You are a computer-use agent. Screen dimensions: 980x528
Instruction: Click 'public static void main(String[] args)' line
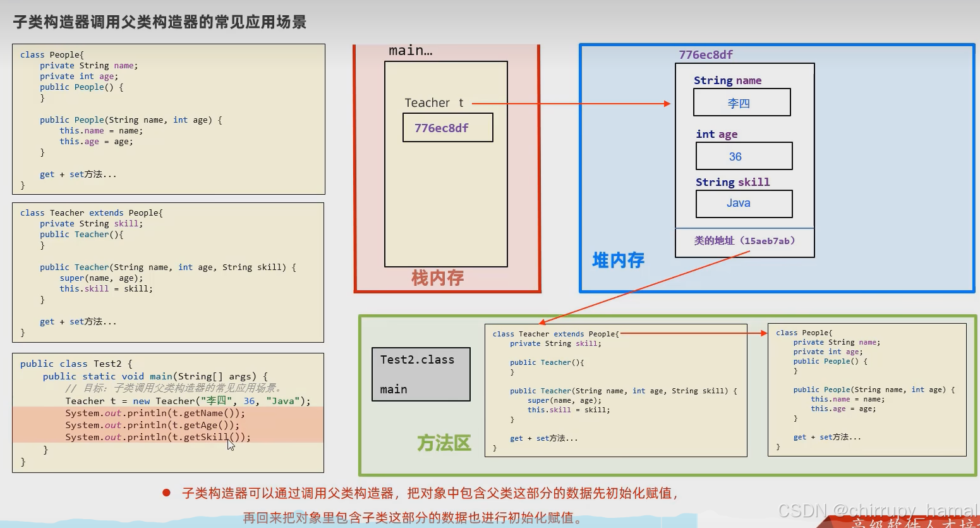coord(155,376)
